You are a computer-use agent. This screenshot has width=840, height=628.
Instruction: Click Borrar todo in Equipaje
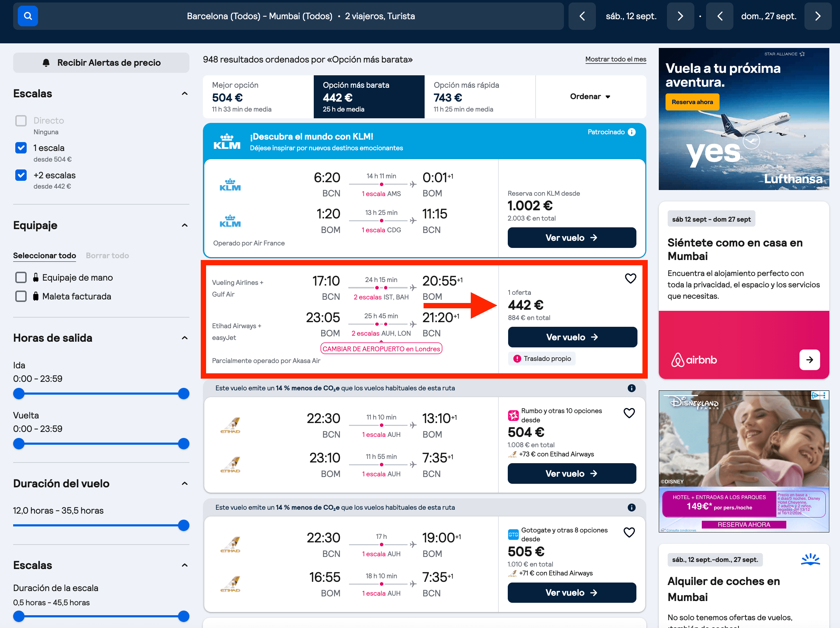pyautogui.click(x=107, y=255)
